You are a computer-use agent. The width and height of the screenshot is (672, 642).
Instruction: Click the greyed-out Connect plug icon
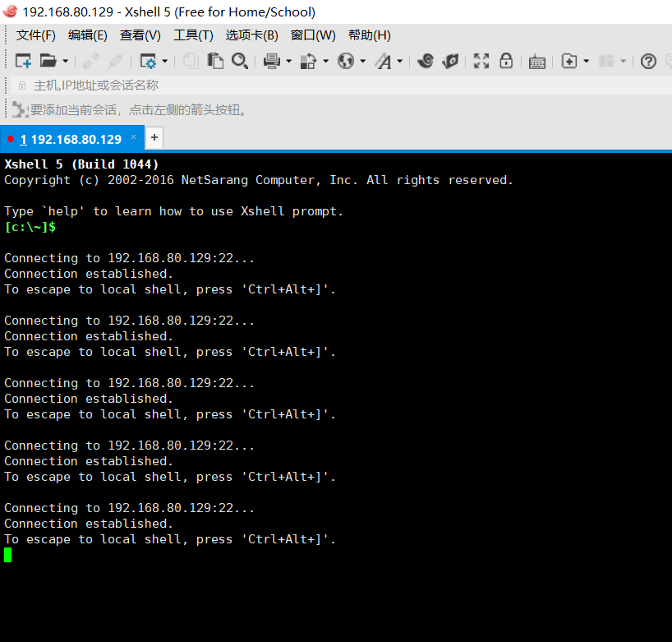click(x=91, y=61)
